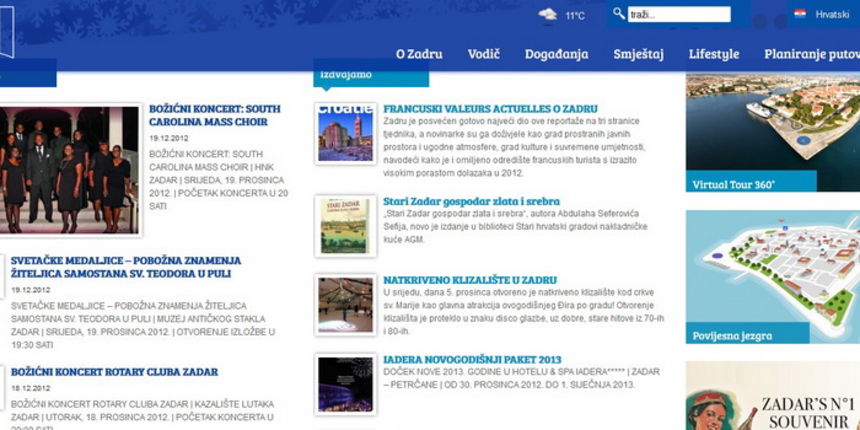Click the Stari Zadar book cover thumbnail
The image size is (860, 430).
[345, 226]
